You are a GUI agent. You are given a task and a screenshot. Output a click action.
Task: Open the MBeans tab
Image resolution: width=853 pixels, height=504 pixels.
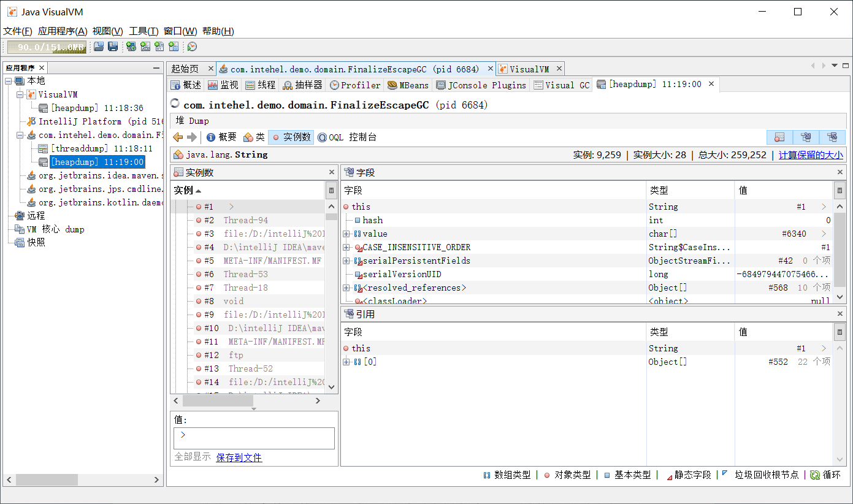point(408,85)
